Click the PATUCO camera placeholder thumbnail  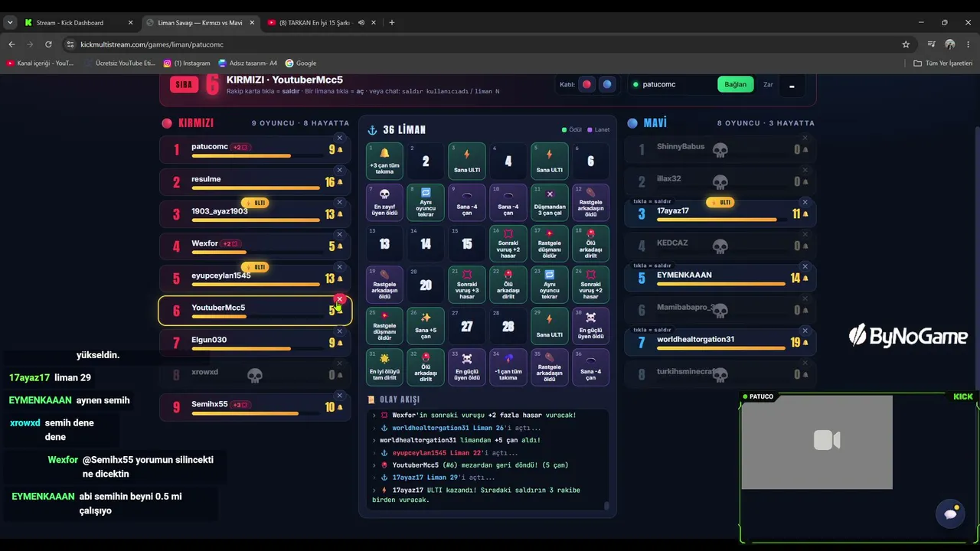817,442
